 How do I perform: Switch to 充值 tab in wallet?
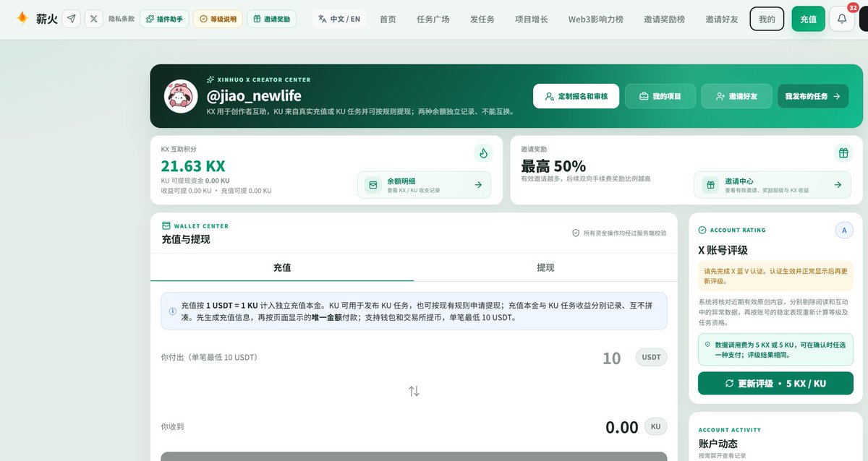pos(282,267)
